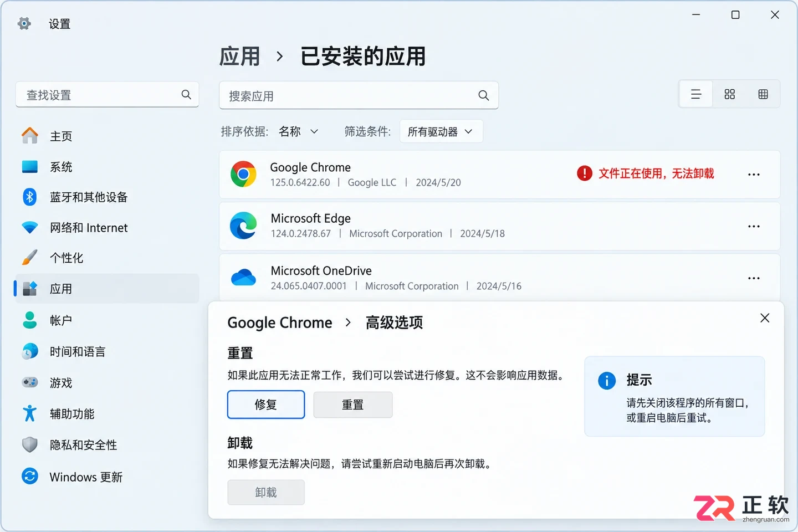Open 网络和 Internet settings
Image resolution: width=798 pixels, height=532 pixels.
click(x=107, y=228)
